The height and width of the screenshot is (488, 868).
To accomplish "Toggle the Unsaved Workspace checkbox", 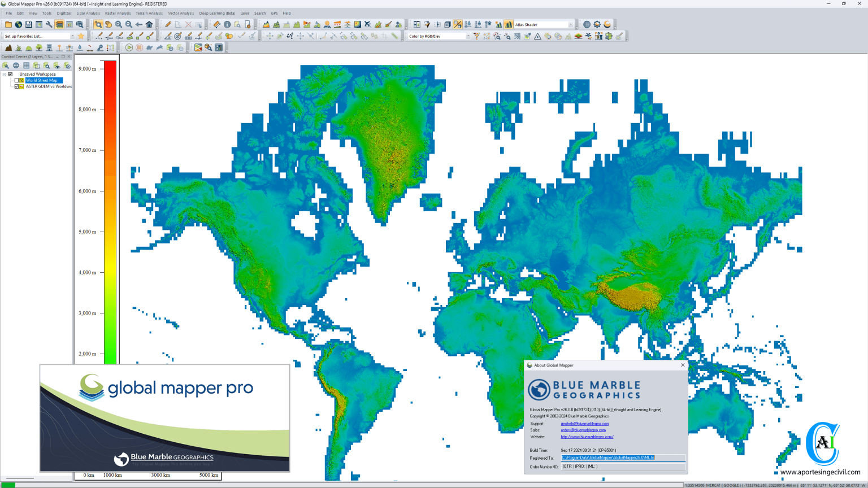I will pyautogui.click(x=10, y=74).
